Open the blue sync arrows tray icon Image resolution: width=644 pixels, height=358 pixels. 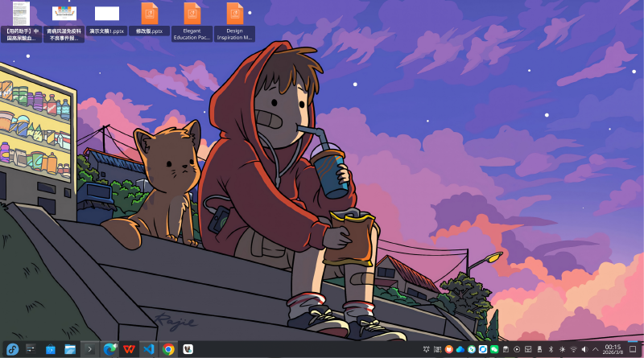point(483,349)
